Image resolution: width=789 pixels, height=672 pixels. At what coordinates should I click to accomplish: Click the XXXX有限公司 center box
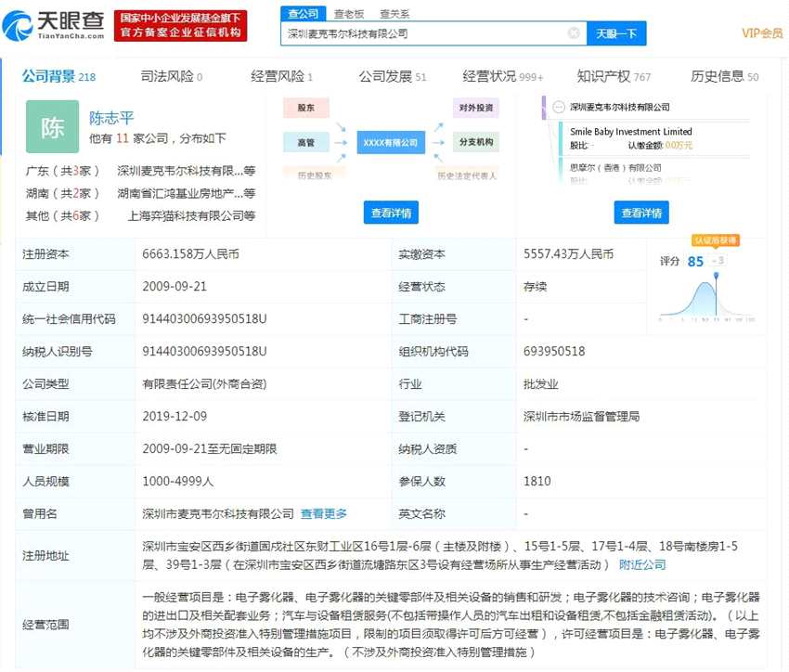tap(391, 142)
